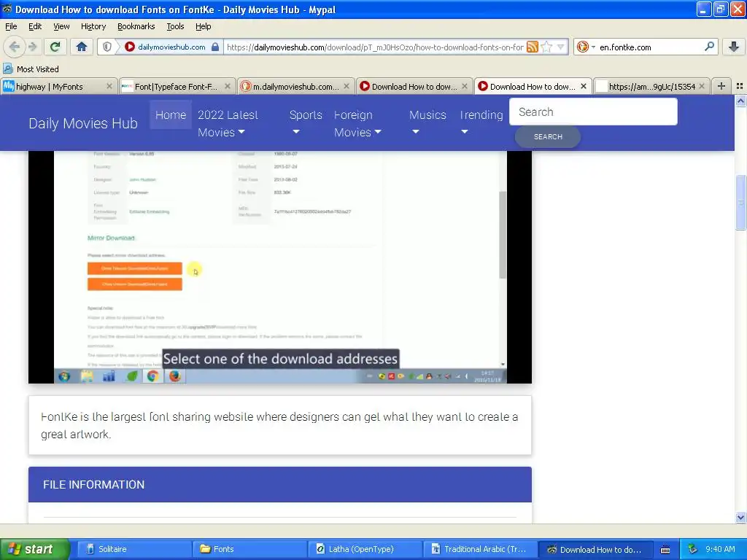Click the FontKe description text

tap(279, 425)
